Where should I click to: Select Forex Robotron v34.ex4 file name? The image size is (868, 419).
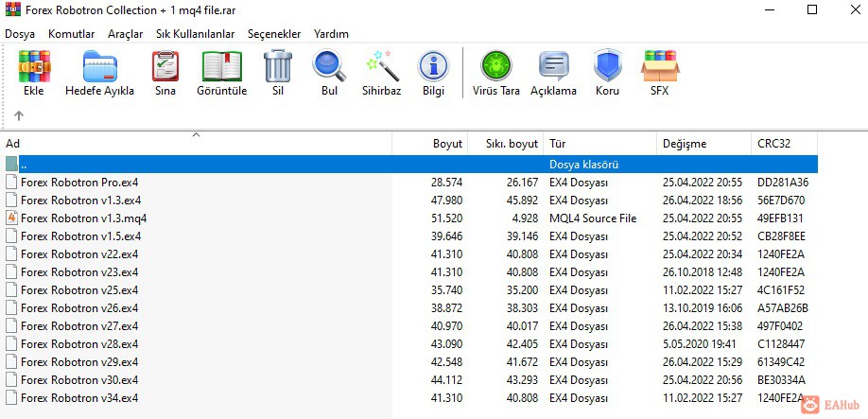(79, 398)
